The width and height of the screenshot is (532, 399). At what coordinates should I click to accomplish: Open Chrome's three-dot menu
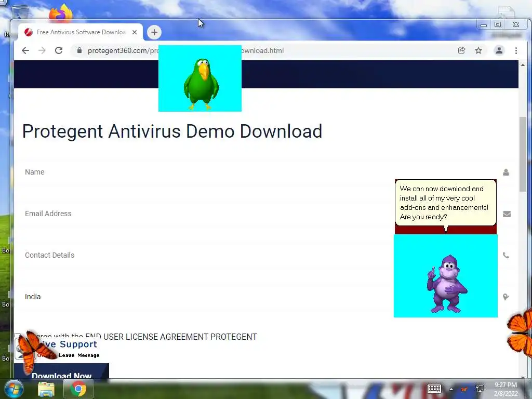(516, 50)
